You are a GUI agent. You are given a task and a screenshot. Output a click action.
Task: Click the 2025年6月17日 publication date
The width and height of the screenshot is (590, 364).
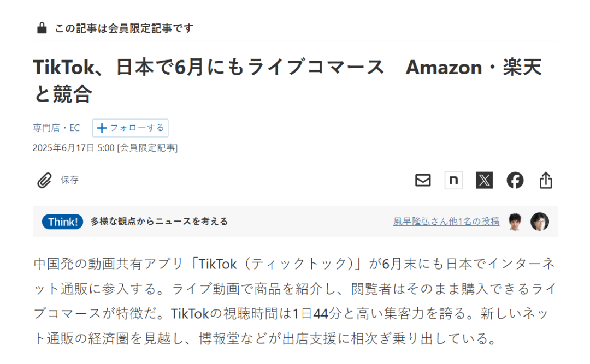[x=63, y=148]
